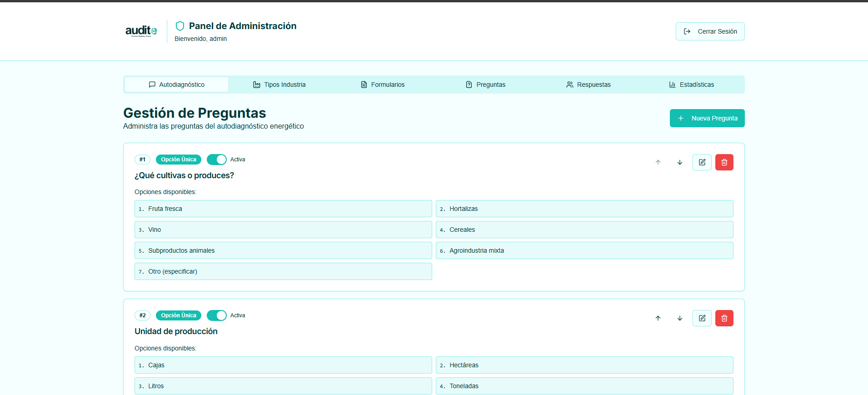
Task: Click the question title ¿Qué cultivas o produces?
Action: [184, 175]
